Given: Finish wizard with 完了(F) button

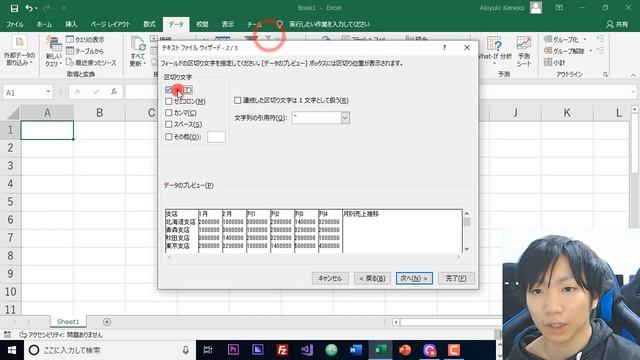Looking at the screenshot, I should (456, 278).
